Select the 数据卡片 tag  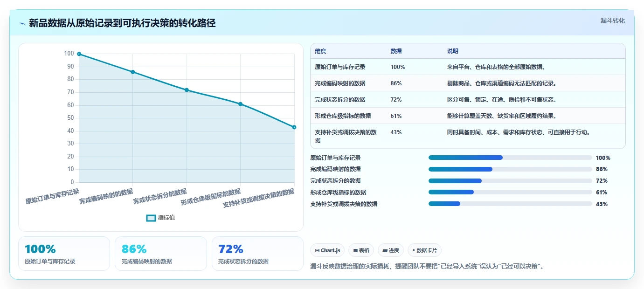coord(424,250)
